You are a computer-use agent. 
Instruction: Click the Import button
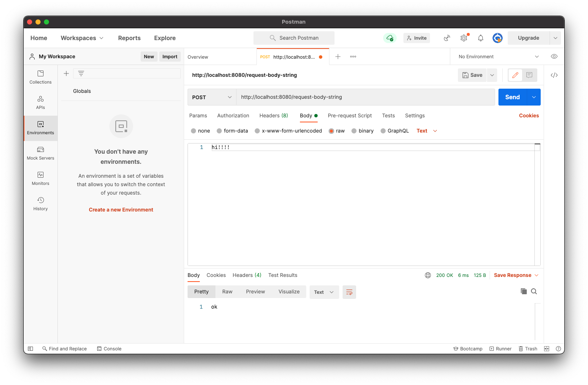tap(170, 57)
